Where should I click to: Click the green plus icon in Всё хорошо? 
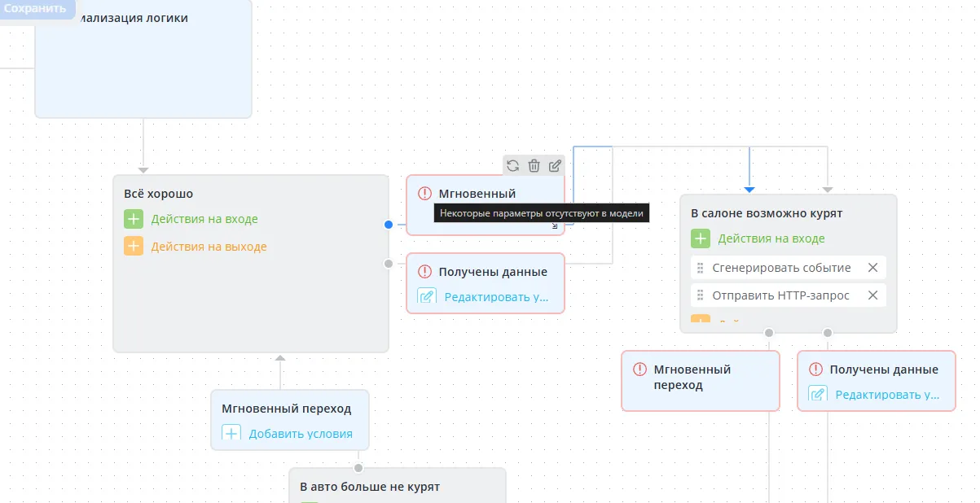[134, 219]
